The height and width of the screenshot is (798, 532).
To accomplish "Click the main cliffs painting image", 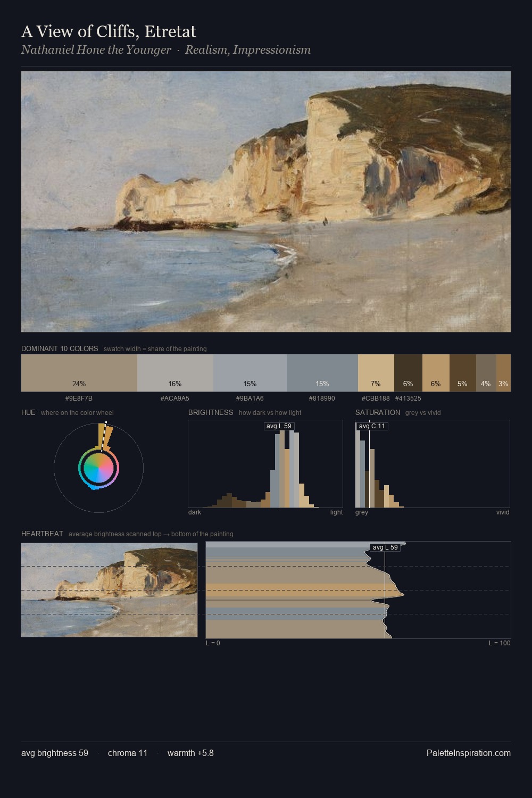I will 266,202.
